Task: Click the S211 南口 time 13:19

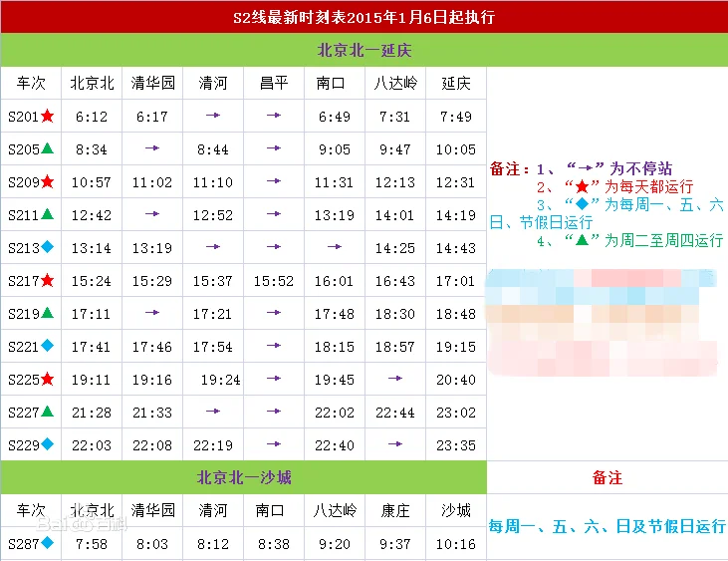Action: point(335,215)
